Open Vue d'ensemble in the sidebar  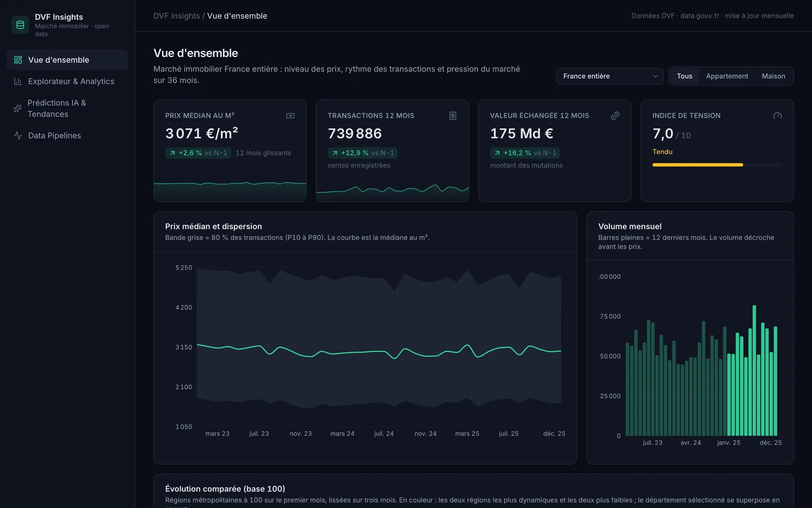click(x=67, y=60)
